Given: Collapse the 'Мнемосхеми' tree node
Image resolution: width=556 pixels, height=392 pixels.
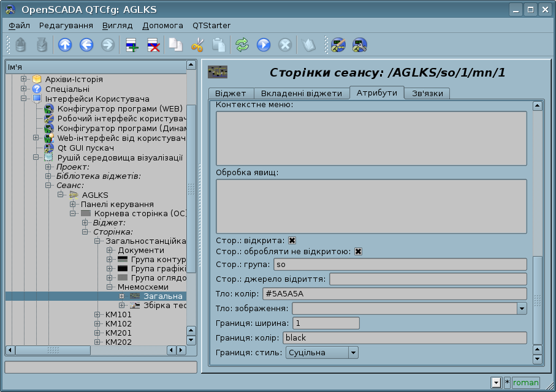Looking at the screenshot, I should 110,287.
